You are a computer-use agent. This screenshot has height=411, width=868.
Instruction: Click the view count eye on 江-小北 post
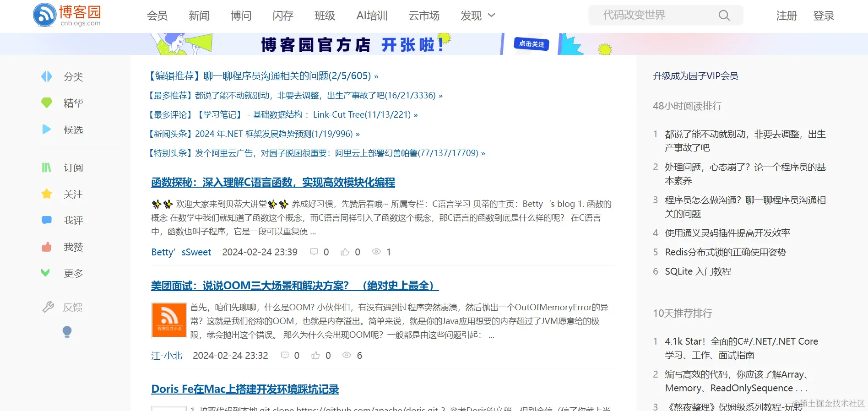(x=347, y=355)
